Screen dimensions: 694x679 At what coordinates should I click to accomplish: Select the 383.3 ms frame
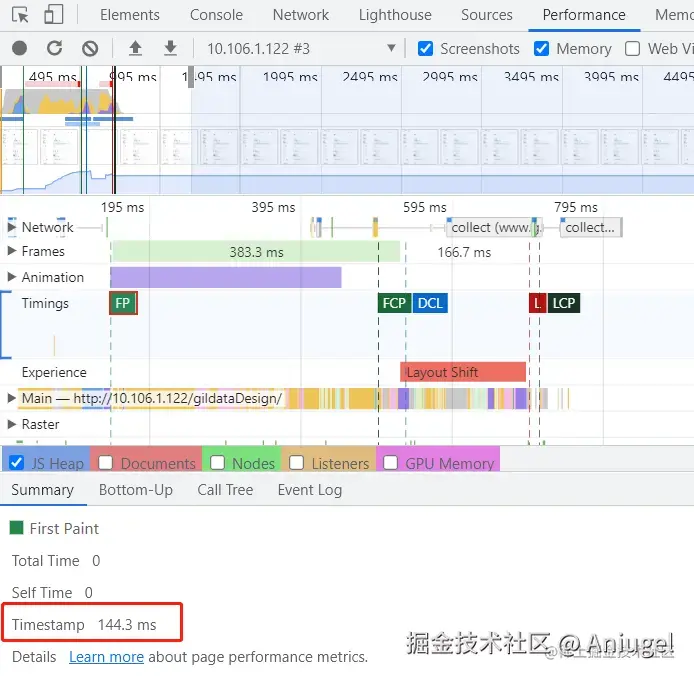tap(256, 252)
